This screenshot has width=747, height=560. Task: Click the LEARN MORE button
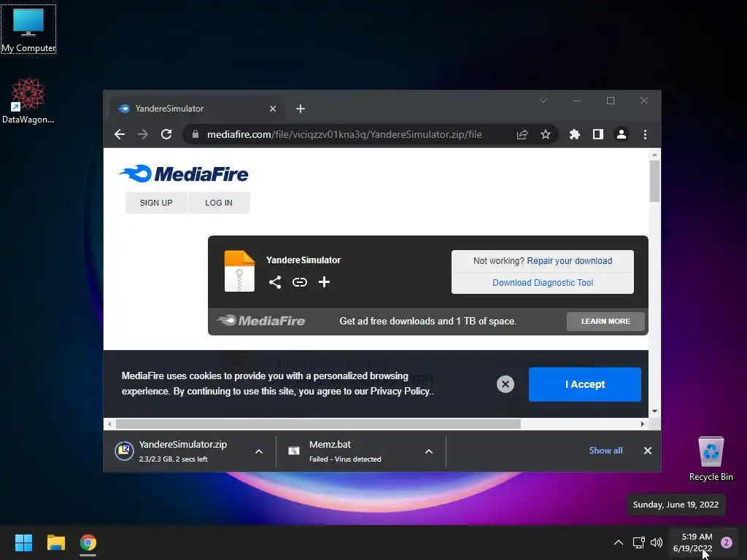(605, 322)
